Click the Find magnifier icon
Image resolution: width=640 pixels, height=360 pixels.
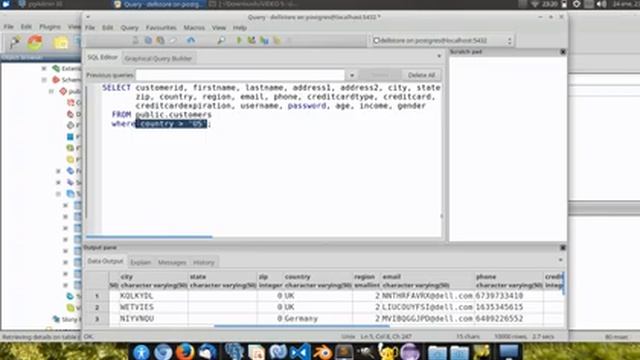click(x=221, y=40)
